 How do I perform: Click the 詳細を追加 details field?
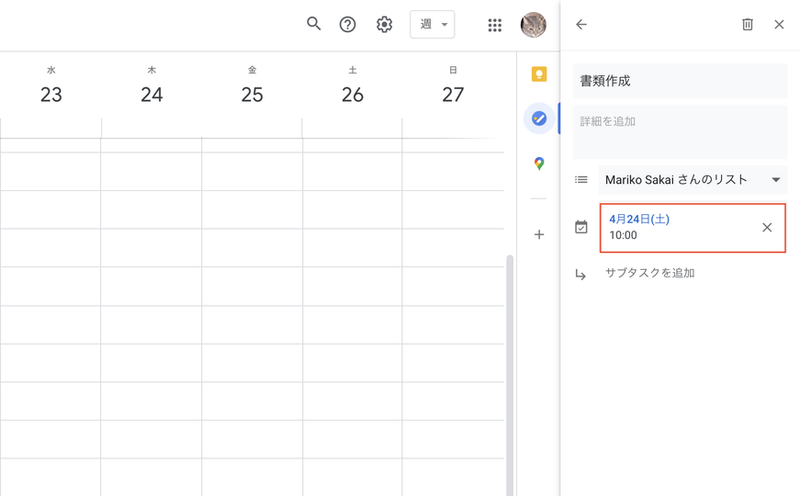[x=680, y=132]
